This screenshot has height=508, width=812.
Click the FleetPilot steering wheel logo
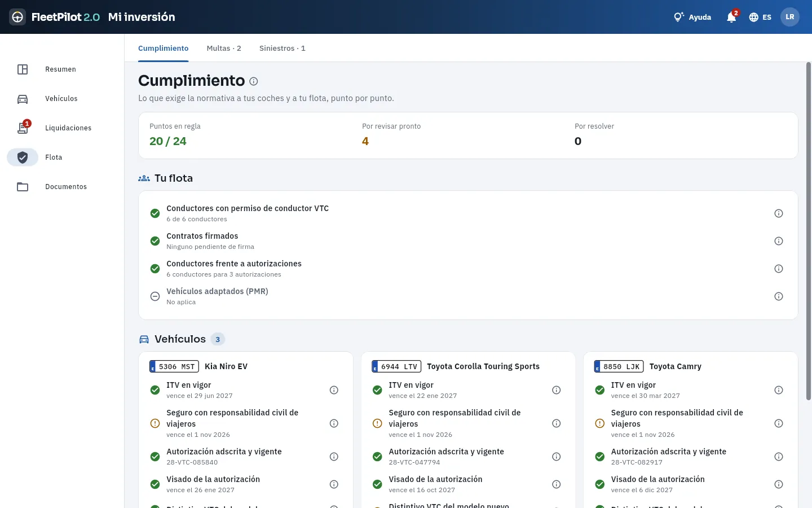click(x=17, y=17)
